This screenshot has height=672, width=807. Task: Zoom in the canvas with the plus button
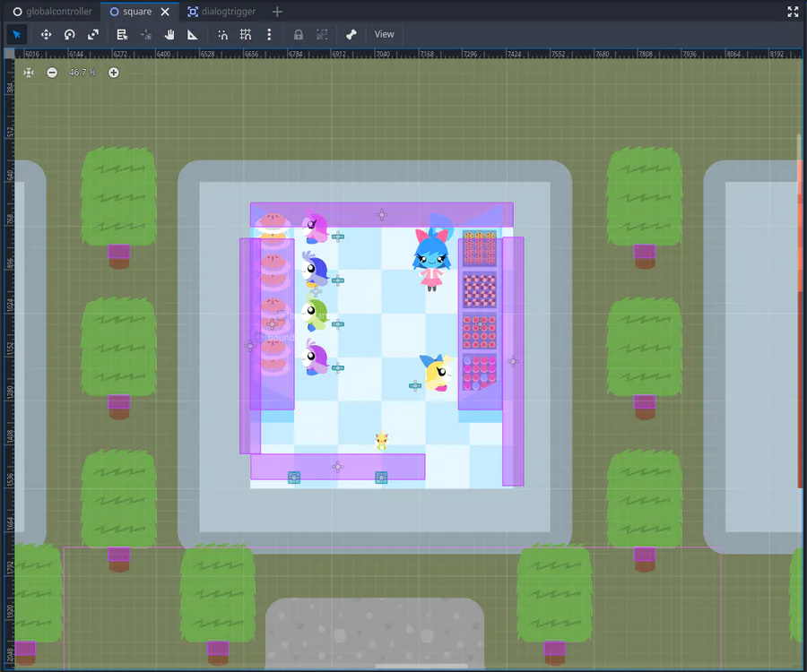[x=114, y=73]
